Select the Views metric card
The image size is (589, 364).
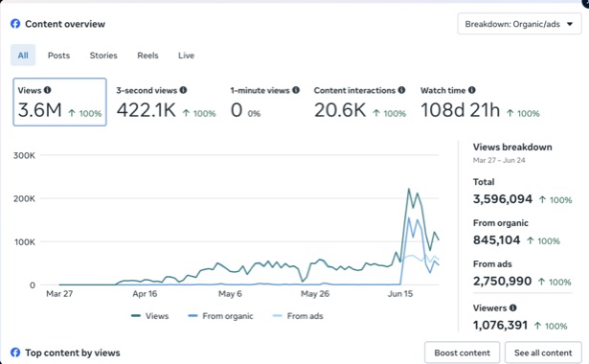[59, 102]
